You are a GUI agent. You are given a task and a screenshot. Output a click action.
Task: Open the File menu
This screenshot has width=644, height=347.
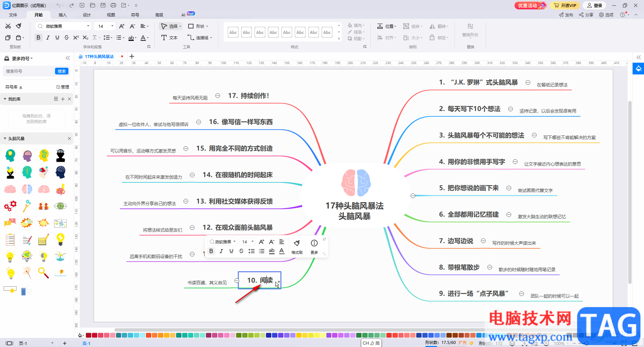coord(13,15)
